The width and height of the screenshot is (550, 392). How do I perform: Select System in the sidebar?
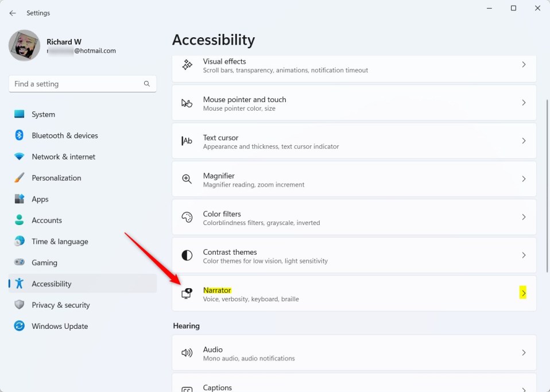[x=83, y=114]
